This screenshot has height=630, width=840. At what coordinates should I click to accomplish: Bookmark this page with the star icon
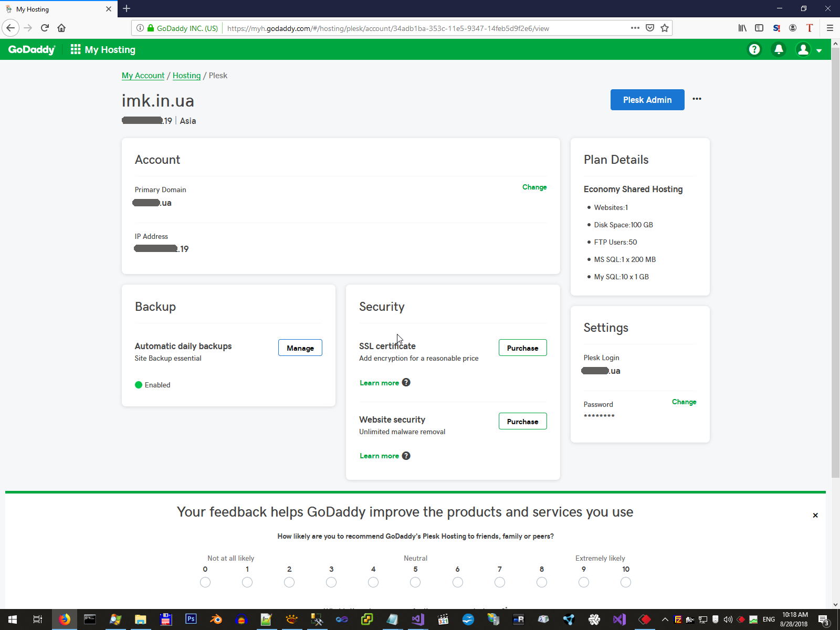(x=665, y=28)
